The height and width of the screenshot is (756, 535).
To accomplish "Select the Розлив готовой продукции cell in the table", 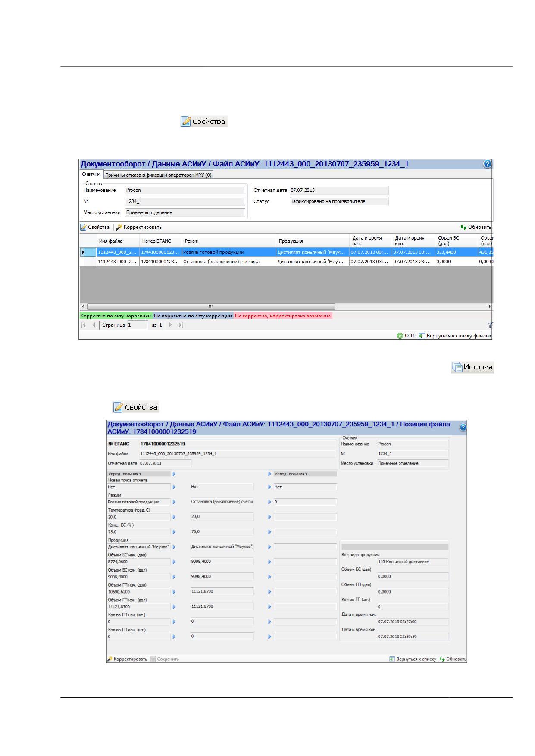I will click(229, 252).
